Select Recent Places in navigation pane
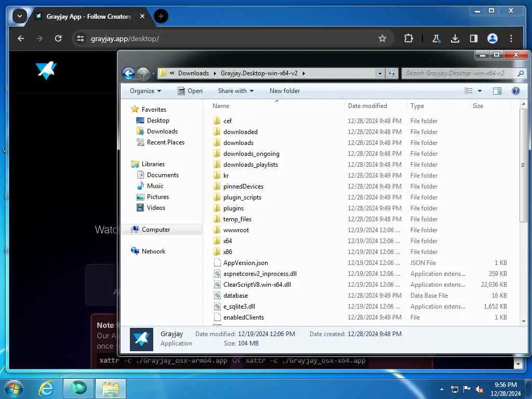 point(166,142)
